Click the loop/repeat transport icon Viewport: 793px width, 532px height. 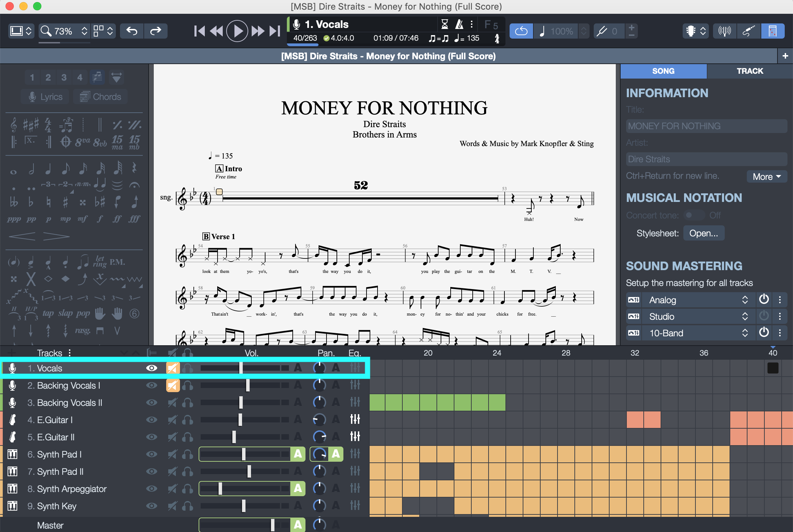(522, 31)
